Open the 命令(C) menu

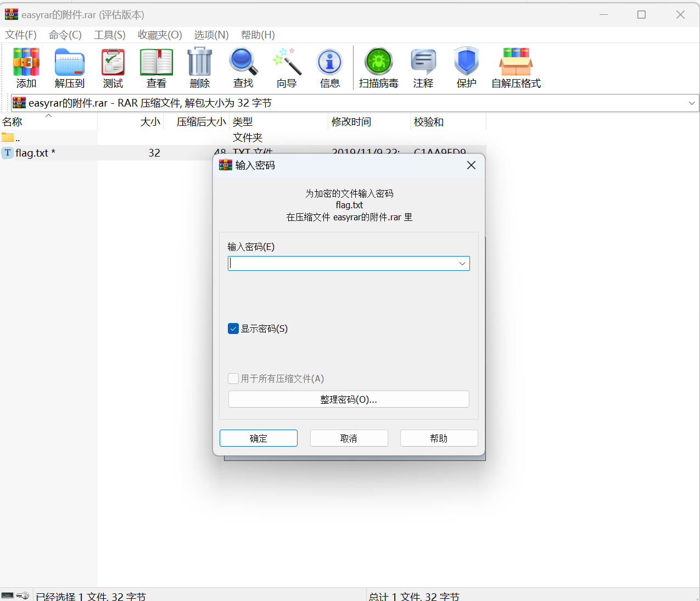(x=65, y=35)
